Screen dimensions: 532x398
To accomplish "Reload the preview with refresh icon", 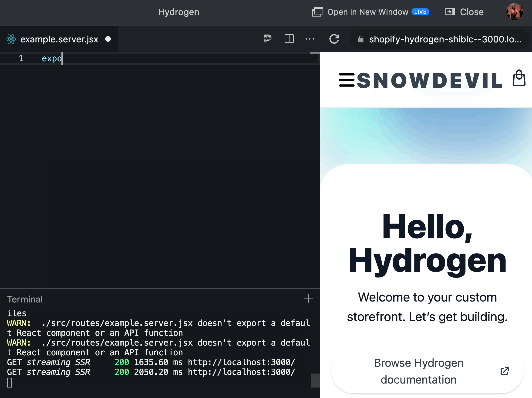I will coord(334,39).
